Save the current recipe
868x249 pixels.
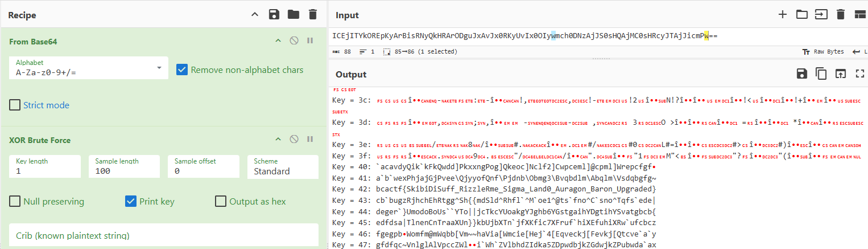coord(274,15)
